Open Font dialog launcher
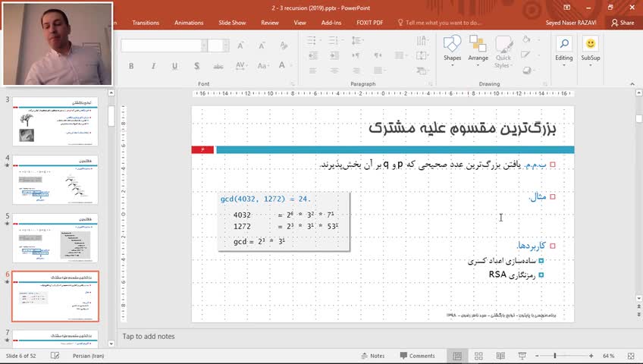 [x=293, y=83]
